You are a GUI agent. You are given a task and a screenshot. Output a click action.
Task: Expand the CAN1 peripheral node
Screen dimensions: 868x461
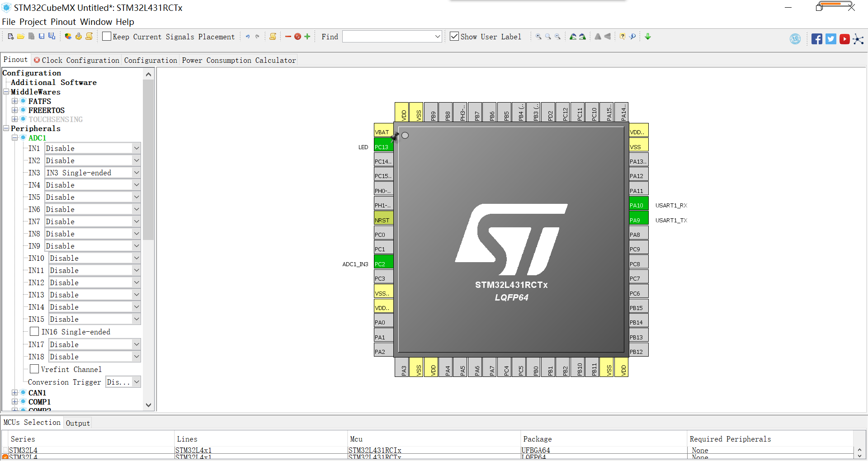click(15, 393)
